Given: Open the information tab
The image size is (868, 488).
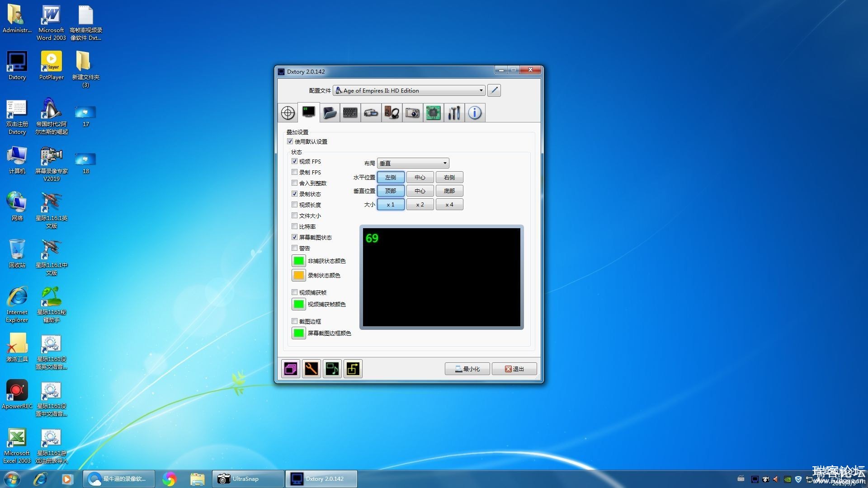Looking at the screenshot, I should click(475, 113).
